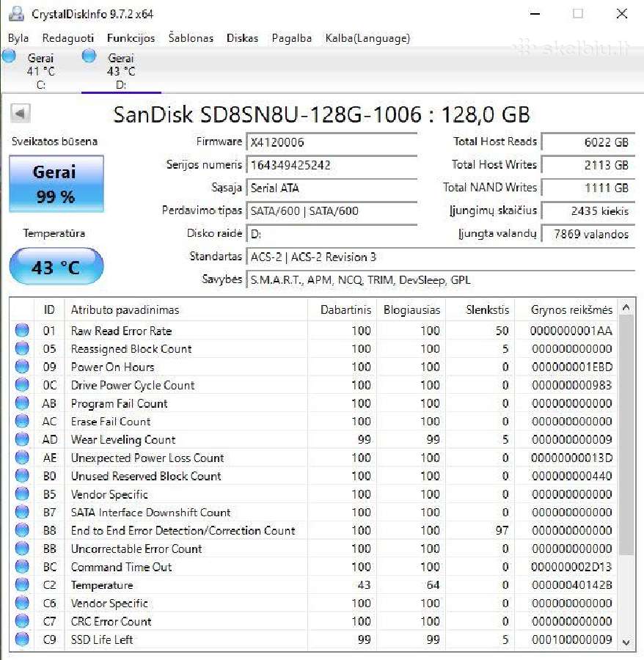Click the blue status circle for drive C:
This screenshot has height=660, width=644.
coord(9,56)
